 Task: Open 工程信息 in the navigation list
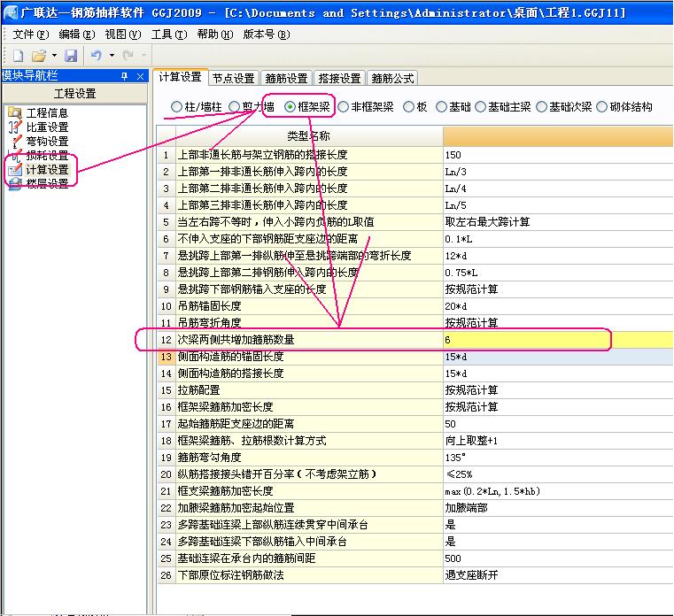47,113
